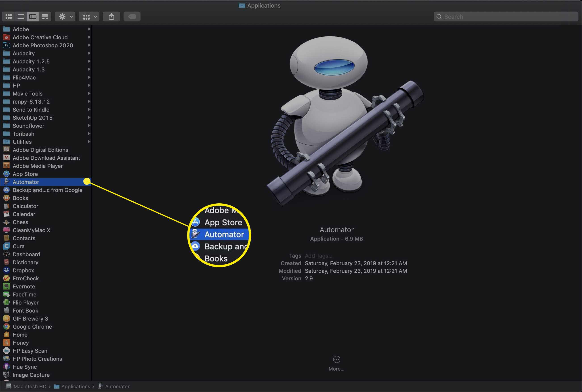
Task: Select the Adobe Media Player icon
Action: tap(6, 166)
